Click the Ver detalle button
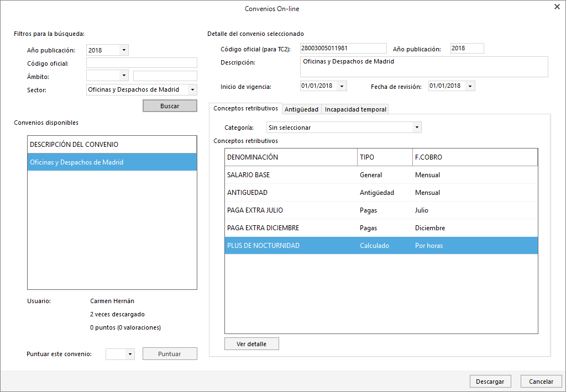Viewport: 566px width, 392px height. (251, 344)
